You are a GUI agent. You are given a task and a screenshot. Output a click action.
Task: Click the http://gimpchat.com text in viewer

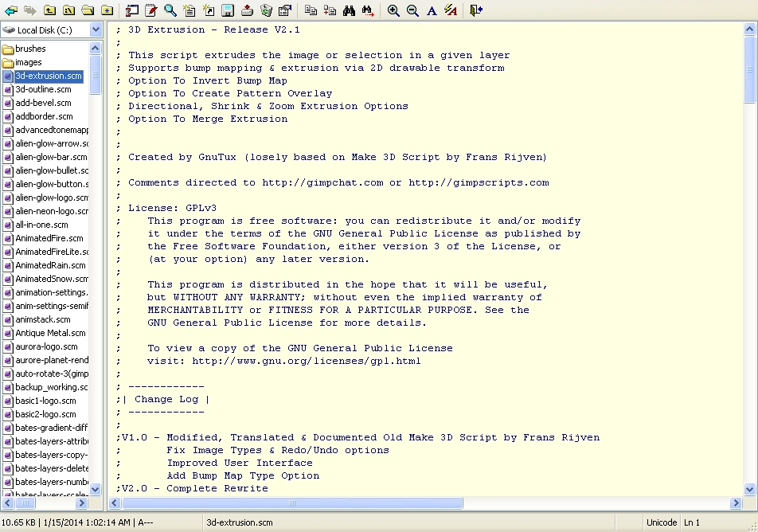pos(323,183)
